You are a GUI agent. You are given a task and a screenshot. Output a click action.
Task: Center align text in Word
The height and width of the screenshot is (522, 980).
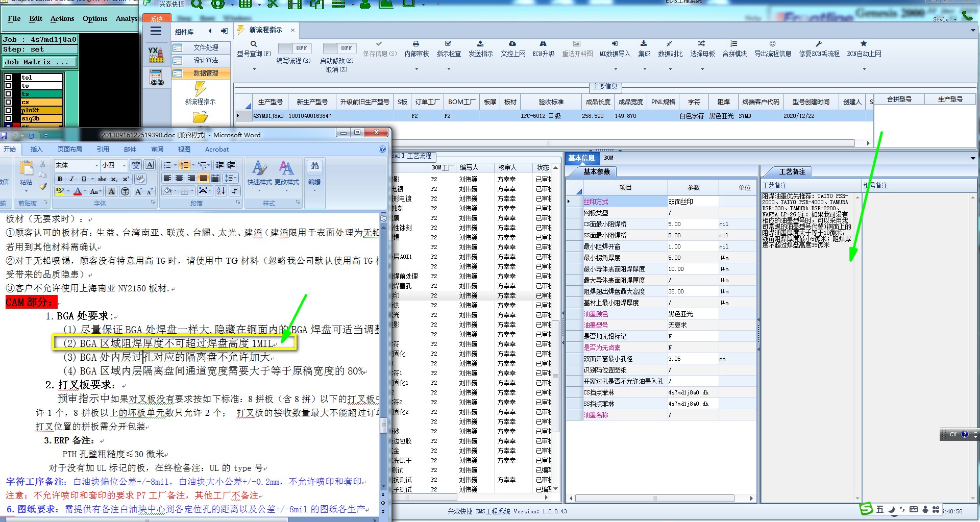point(179,178)
